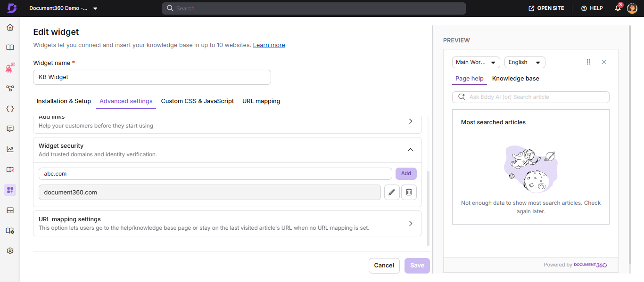
Task: Click the Powered by Document360 link
Action: tap(575, 265)
